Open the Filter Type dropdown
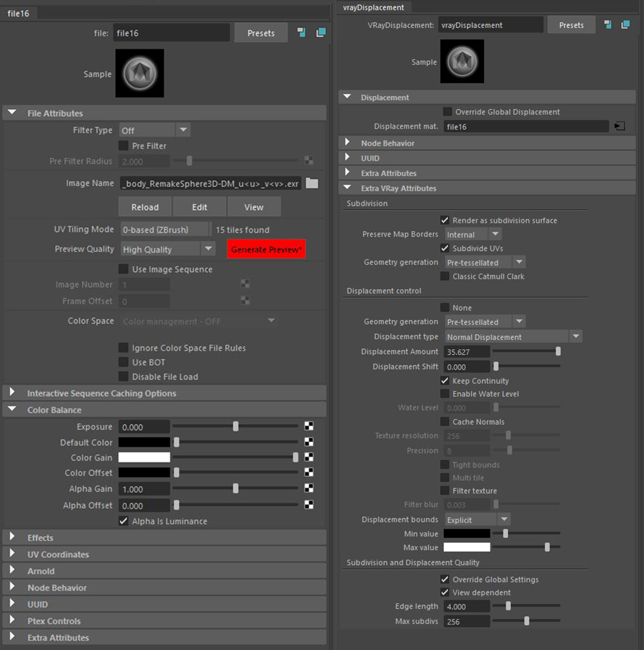 [x=154, y=130]
